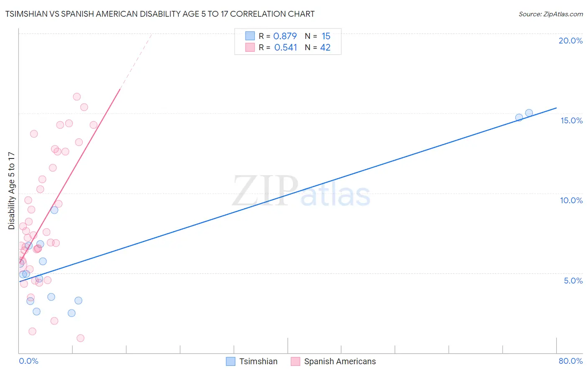This screenshot has width=588, height=373.
Task: Click the rightmost blue data point near 15%
Action: pyautogui.click(x=529, y=113)
